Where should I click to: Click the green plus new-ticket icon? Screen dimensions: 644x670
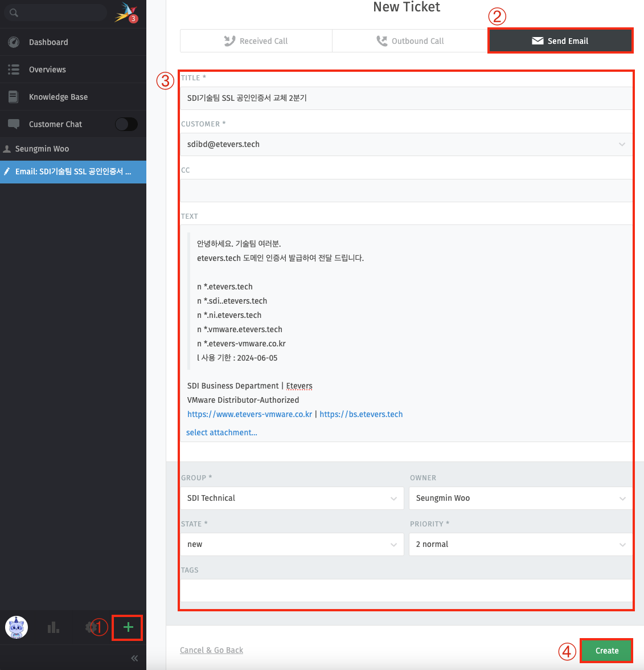pos(128,627)
